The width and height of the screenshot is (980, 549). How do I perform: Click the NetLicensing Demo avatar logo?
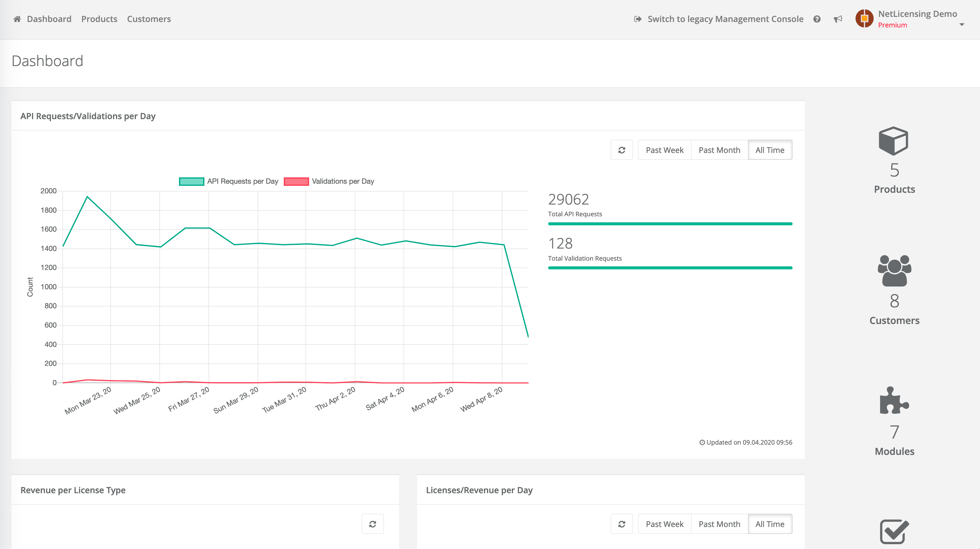tap(864, 19)
